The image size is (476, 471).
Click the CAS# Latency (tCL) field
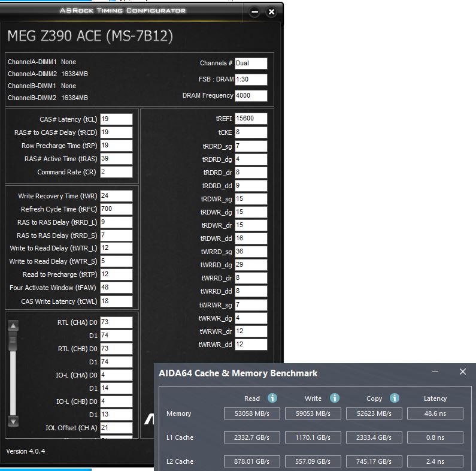click(x=116, y=119)
